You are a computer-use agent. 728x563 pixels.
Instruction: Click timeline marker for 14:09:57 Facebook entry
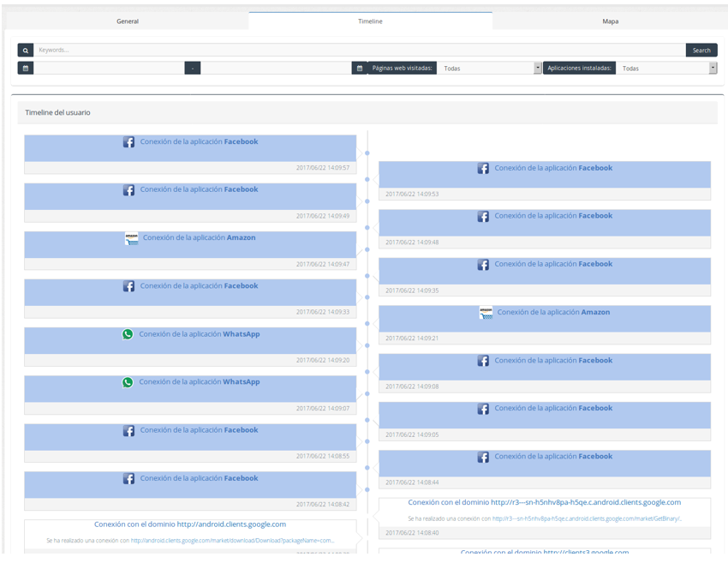(x=367, y=153)
